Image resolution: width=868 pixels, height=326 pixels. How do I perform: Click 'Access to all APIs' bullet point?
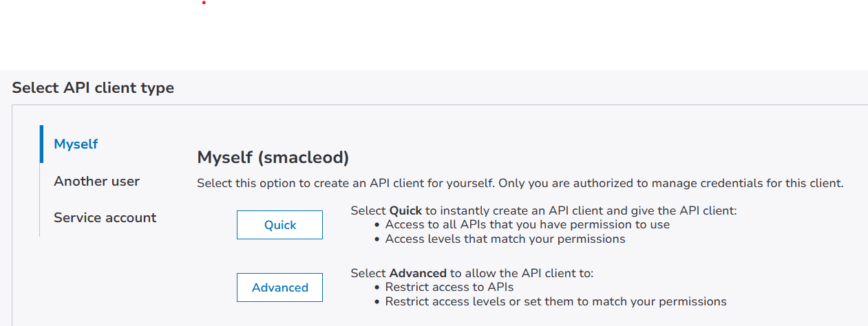click(527, 224)
